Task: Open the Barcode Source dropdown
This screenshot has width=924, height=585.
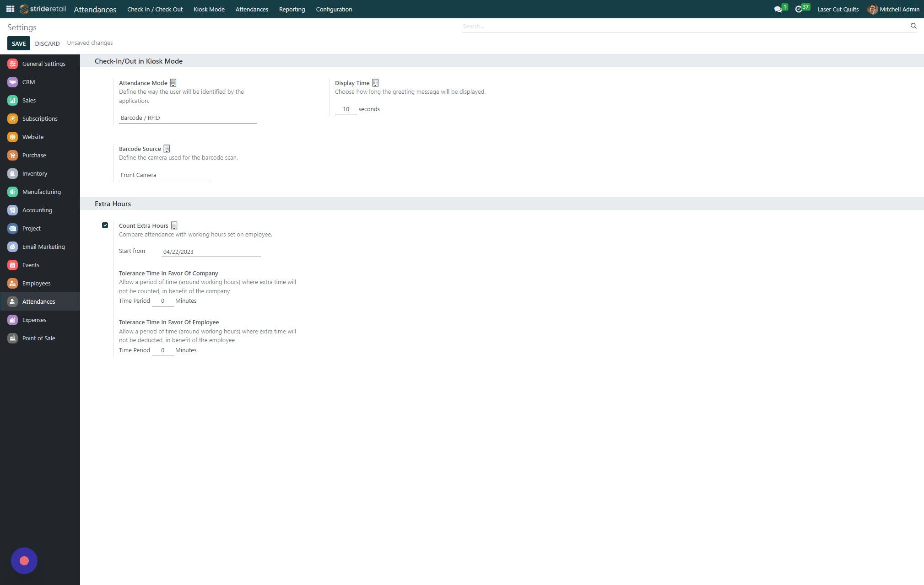Action: 165,175
